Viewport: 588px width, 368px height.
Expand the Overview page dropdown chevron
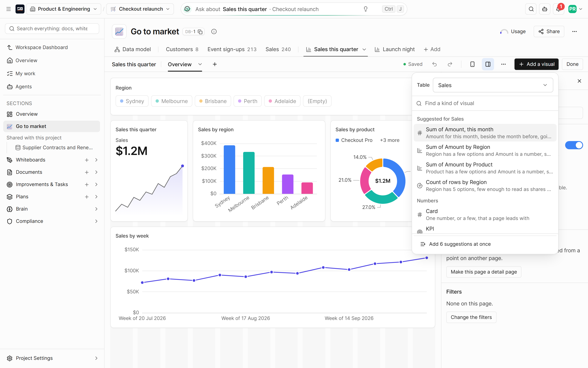[x=200, y=64]
